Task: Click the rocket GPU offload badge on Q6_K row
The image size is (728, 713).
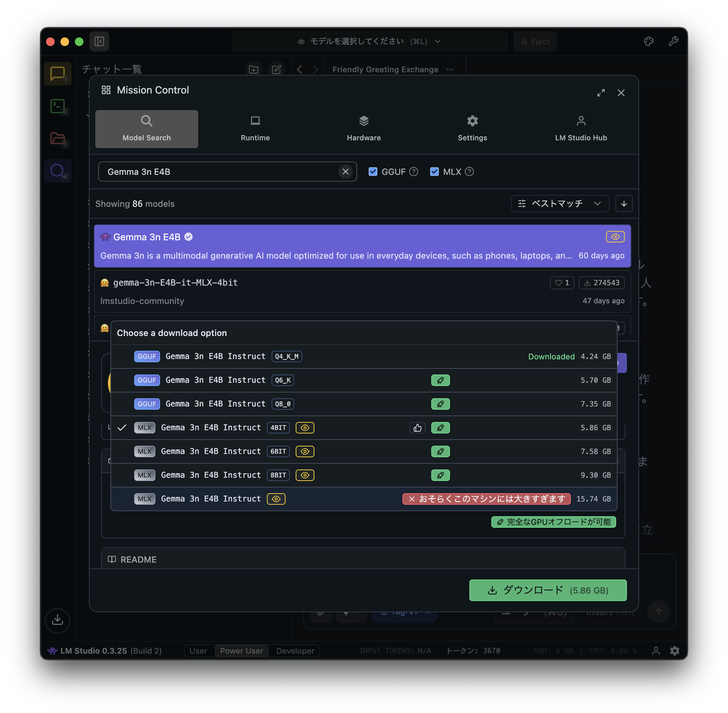Action: point(440,380)
